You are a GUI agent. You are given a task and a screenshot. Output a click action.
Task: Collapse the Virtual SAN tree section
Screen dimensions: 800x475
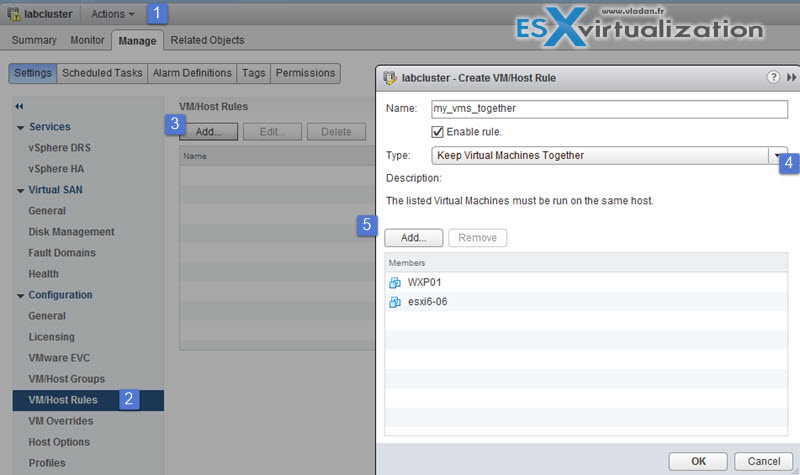click(x=20, y=190)
